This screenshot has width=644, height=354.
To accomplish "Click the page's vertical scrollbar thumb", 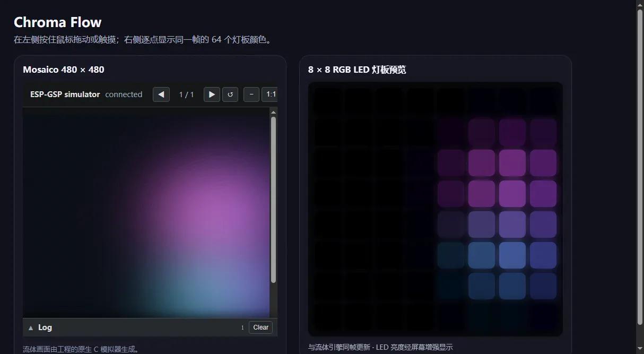I will (x=640, y=167).
